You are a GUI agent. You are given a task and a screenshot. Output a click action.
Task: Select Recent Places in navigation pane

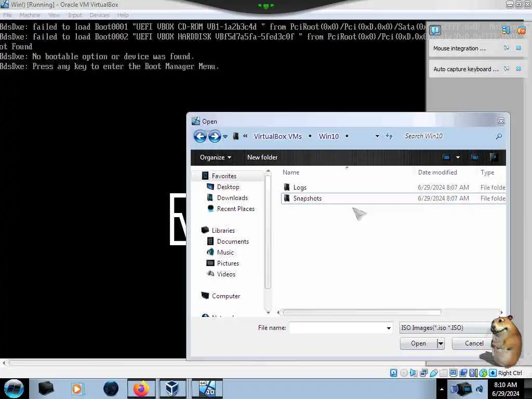pyautogui.click(x=235, y=209)
